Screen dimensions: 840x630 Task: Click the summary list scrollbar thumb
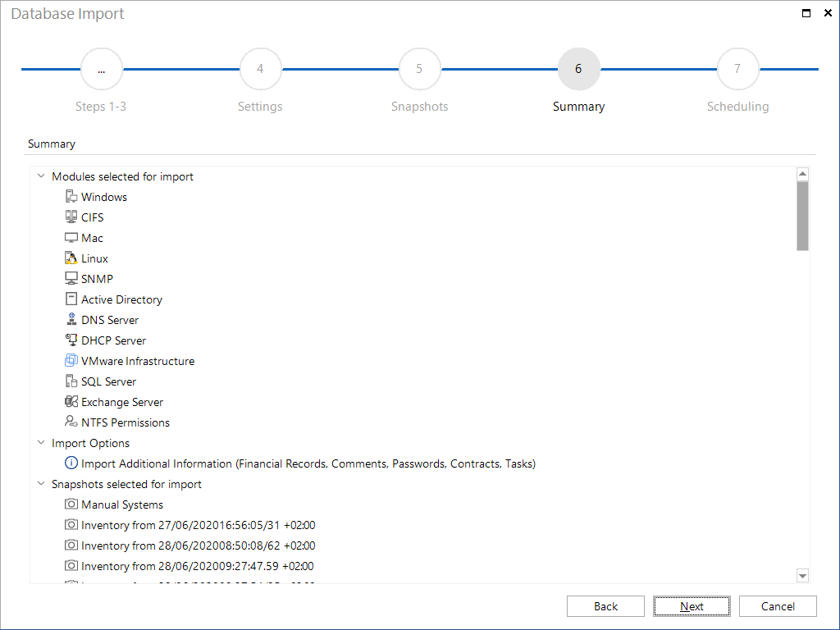802,216
